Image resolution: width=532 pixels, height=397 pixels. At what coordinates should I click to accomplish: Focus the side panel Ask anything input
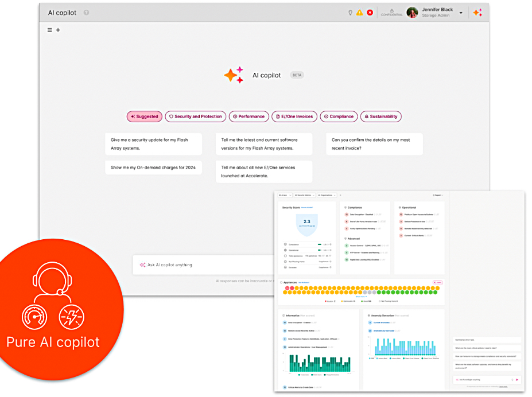pyautogui.click(x=487, y=380)
